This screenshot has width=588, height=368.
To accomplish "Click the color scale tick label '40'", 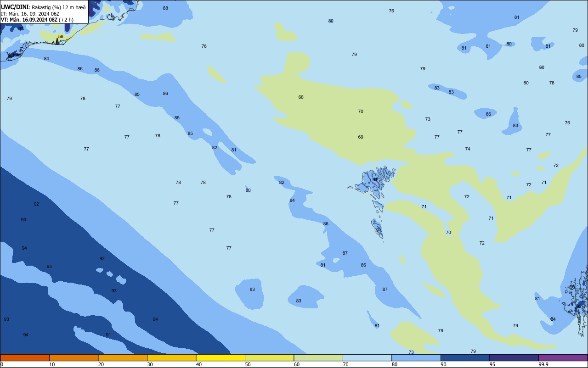I will point(199,364).
